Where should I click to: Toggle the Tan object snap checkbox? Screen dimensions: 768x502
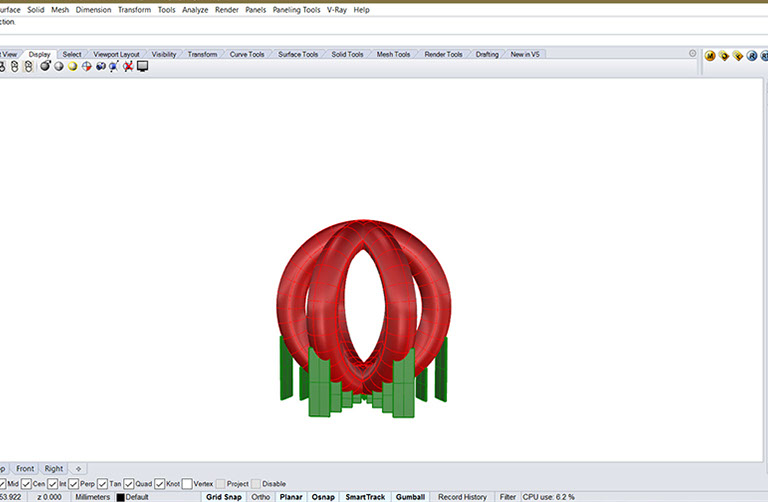point(102,484)
